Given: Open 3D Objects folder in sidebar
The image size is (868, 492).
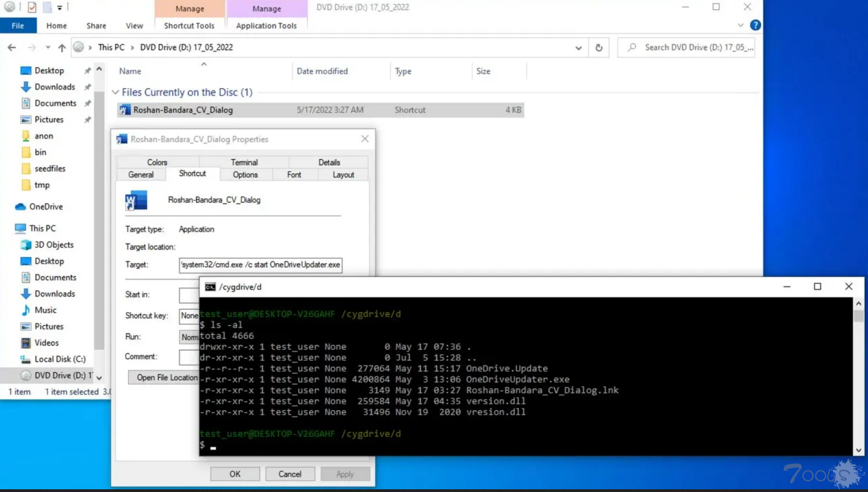Looking at the screenshot, I should [x=53, y=245].
